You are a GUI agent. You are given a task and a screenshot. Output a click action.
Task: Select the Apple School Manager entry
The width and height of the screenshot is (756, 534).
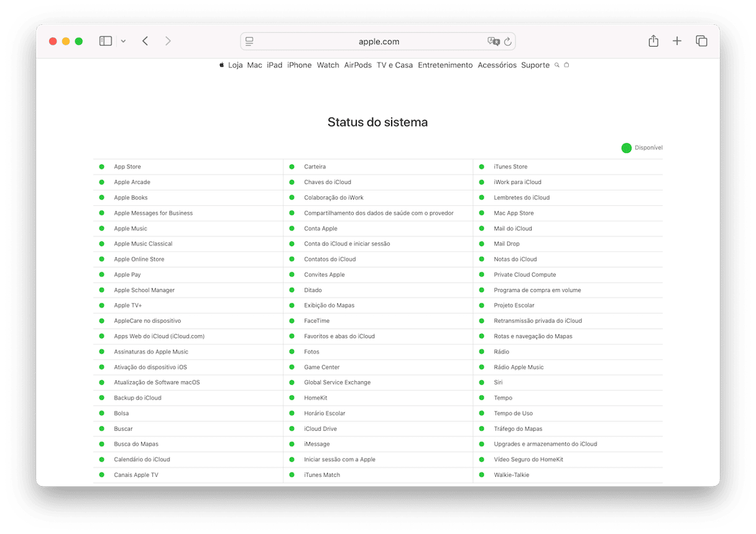click(x=144, y=290)
